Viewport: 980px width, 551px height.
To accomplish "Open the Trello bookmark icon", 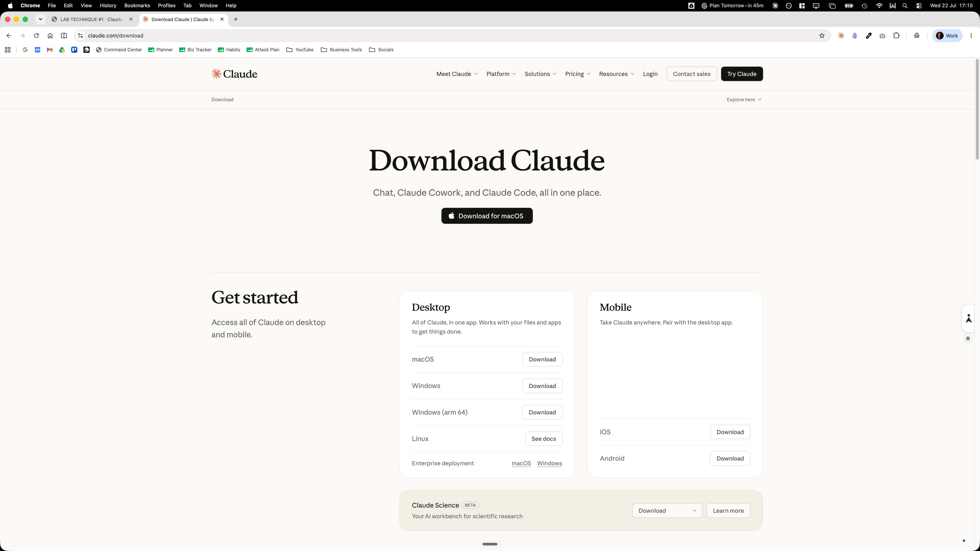I will click(x=74, y=49).
